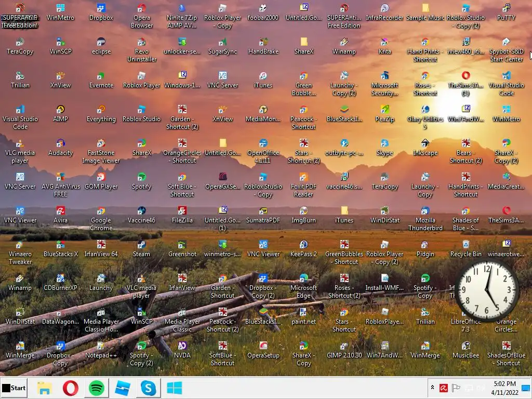
Task: Click the Avira desktop icon
Action: pyautogui.click(x=60, y=215)
